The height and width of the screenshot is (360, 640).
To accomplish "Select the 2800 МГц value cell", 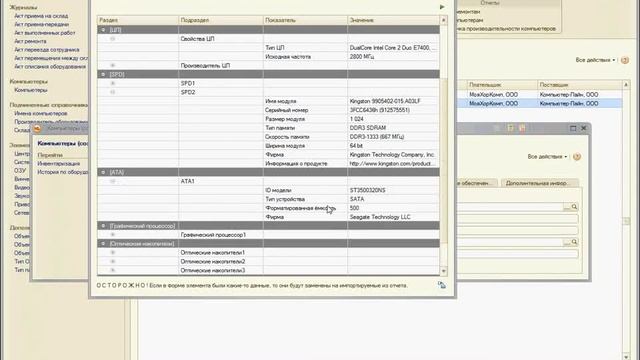I will [x=393, y=57].
